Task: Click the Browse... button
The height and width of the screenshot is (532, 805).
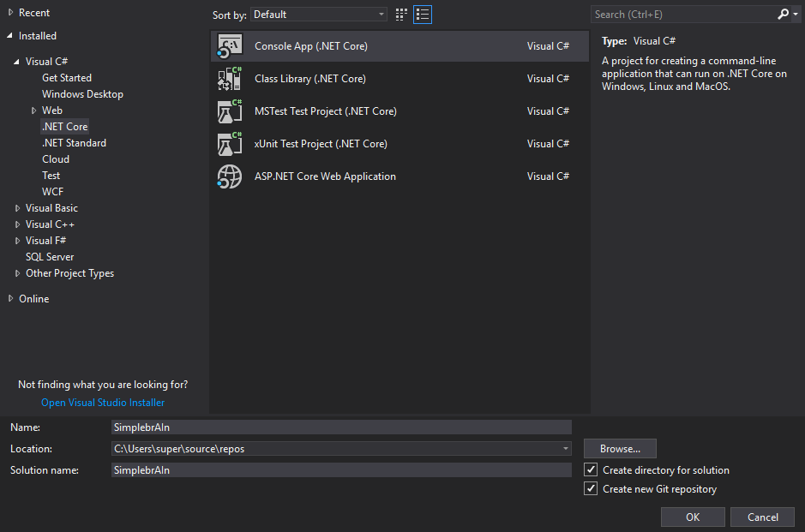Action: pos(620,449)
